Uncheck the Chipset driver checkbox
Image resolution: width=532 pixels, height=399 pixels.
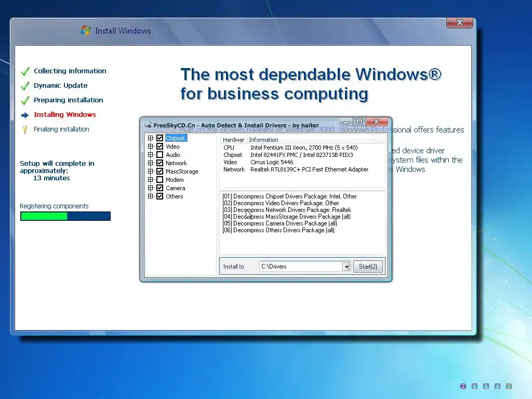(x=160, y=138)
